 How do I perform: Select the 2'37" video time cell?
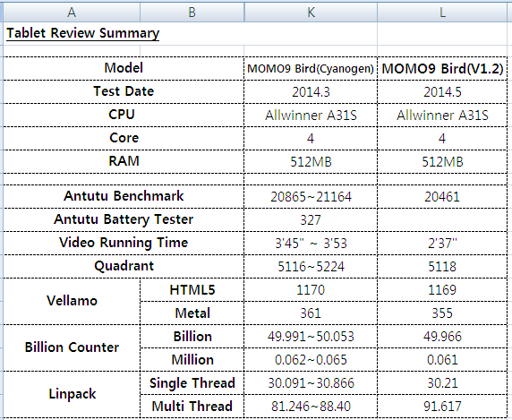tap(442, 244)
